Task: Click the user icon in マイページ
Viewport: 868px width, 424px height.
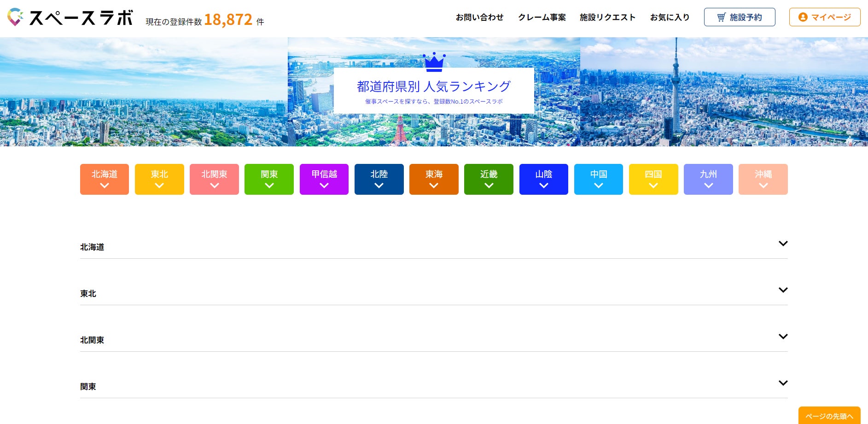Action: (803, 17)
